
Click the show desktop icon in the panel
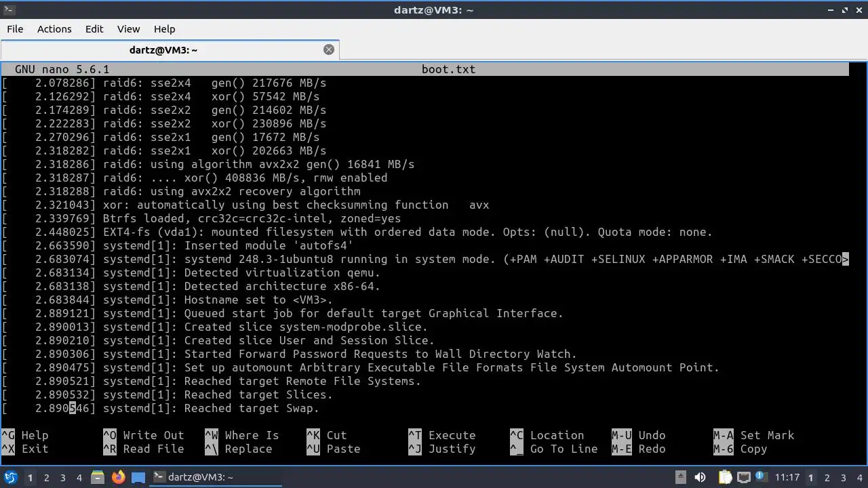(139, 477)
